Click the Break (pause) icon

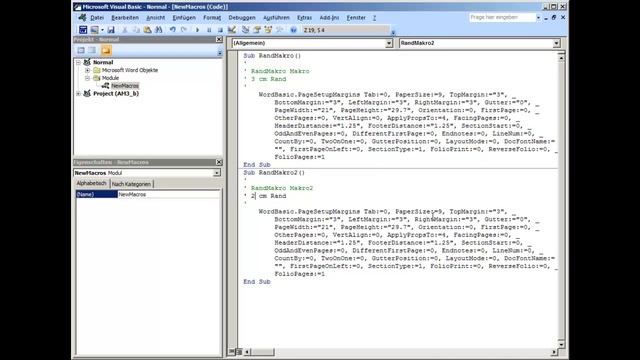click(x=209, y=30)
